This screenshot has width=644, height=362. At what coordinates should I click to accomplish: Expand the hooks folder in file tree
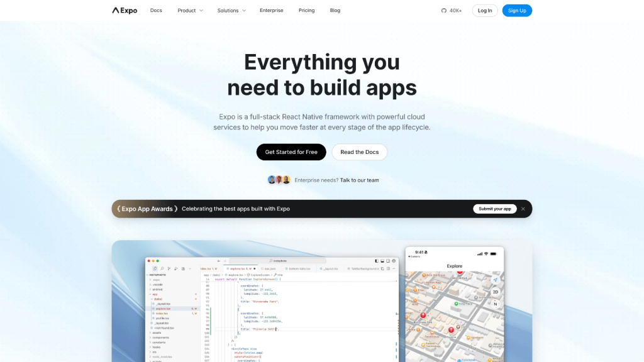tap(156, 347)
